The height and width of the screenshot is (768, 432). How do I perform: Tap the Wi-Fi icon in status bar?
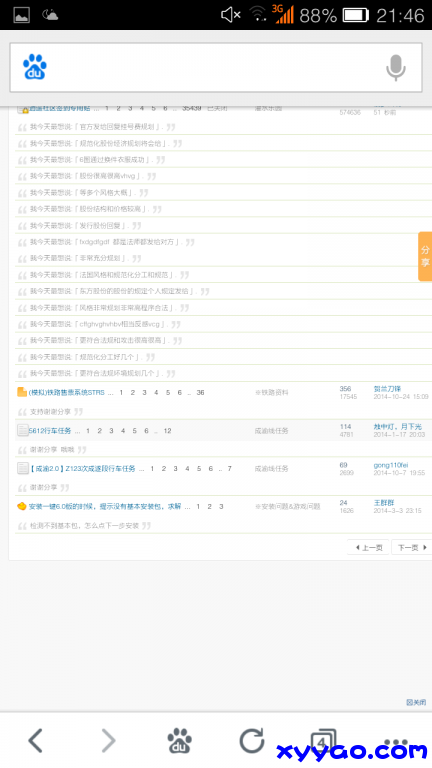click(258, 15)
